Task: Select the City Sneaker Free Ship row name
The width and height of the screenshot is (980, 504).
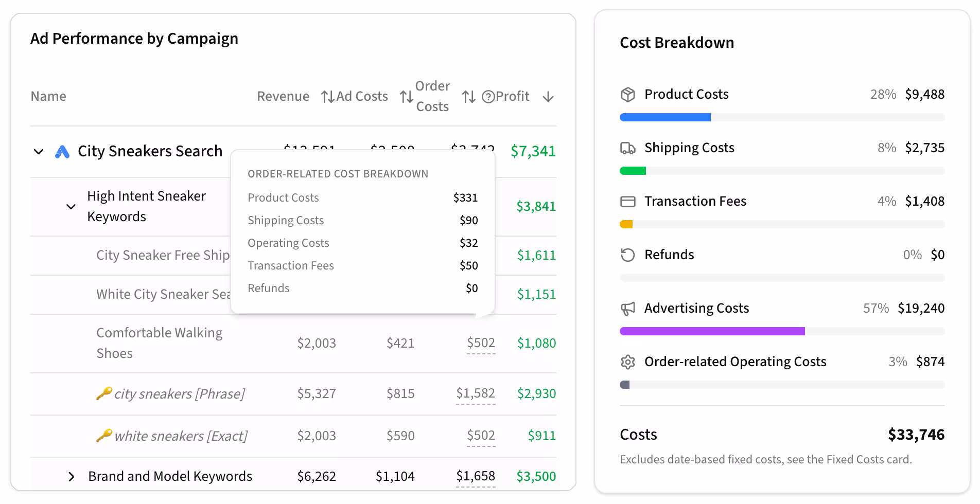Action: coord(163,256)
